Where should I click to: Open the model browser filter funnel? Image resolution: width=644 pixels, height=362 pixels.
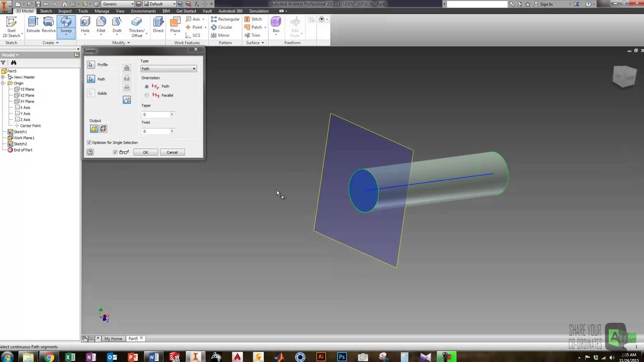click(3, 63)
